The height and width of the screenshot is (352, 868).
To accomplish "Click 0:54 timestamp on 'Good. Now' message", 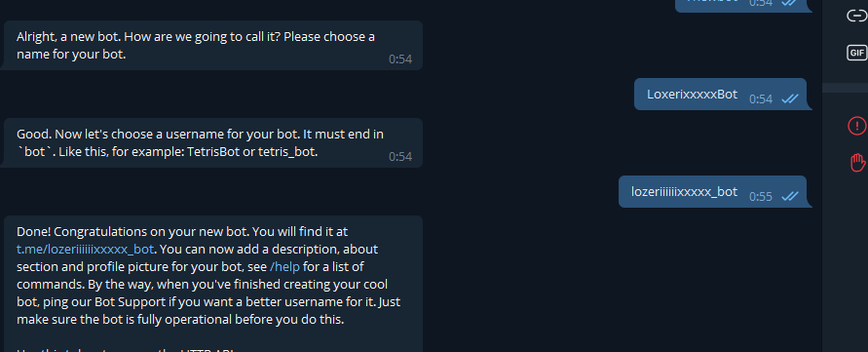I will click(400, 157).
